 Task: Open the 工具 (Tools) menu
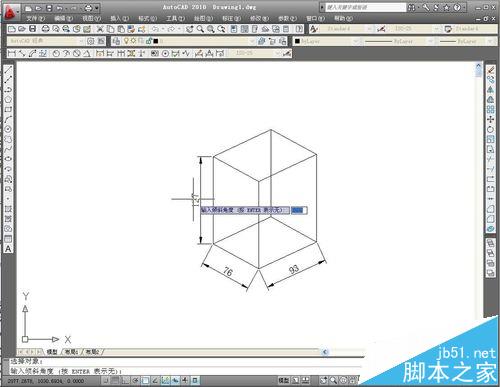[176, 19]
